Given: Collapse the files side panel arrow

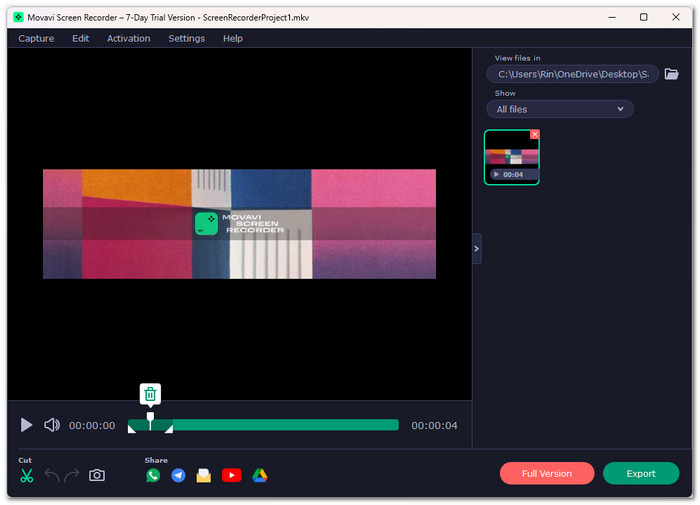Looking at the screenshot, I should coord(476,249).
